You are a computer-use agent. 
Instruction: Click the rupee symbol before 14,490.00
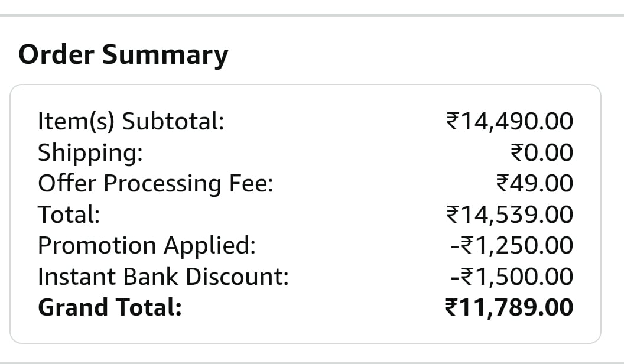(451, 122)
